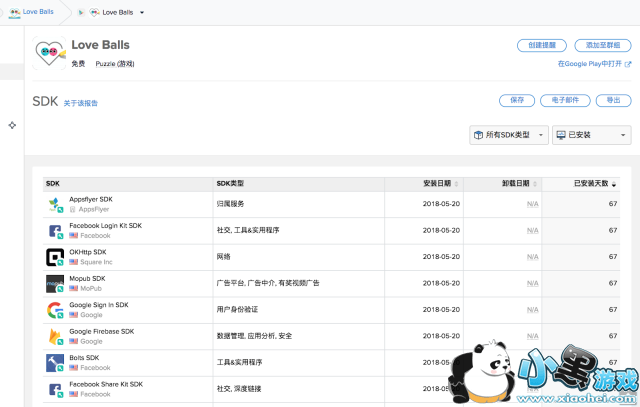
Task: Click Appsflyer SDK name text
Action: click(x=91, y=200)
